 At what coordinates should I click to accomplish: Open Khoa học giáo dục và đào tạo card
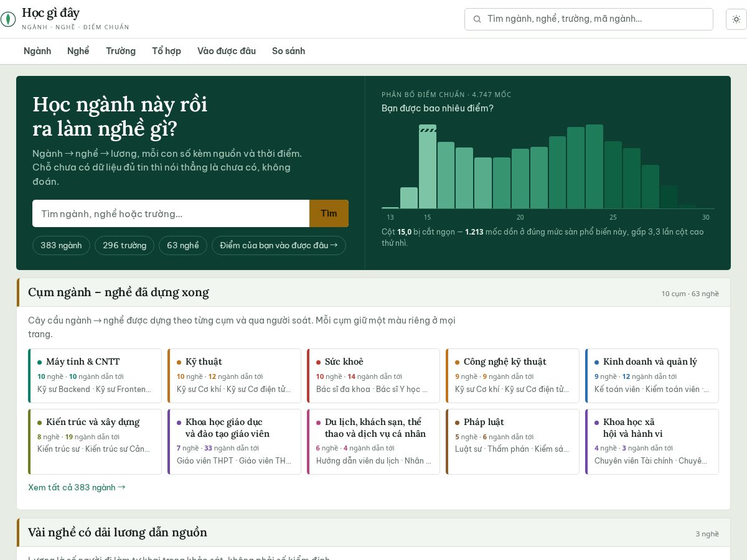point(234,442)
